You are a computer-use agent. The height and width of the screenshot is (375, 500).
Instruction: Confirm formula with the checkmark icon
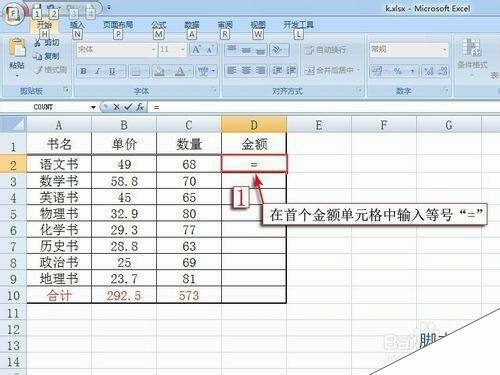pos(128,107)
